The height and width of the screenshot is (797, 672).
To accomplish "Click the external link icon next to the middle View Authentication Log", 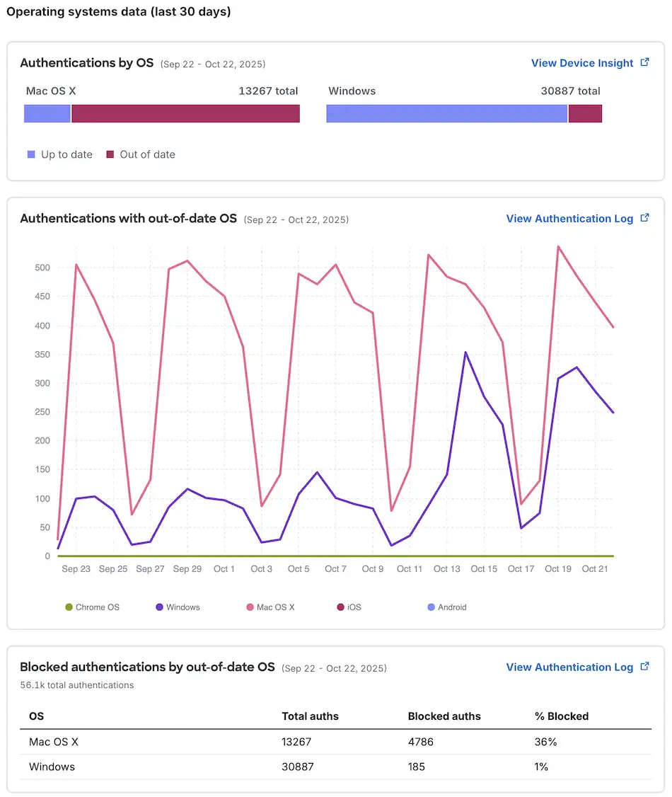I will point(644,218).
